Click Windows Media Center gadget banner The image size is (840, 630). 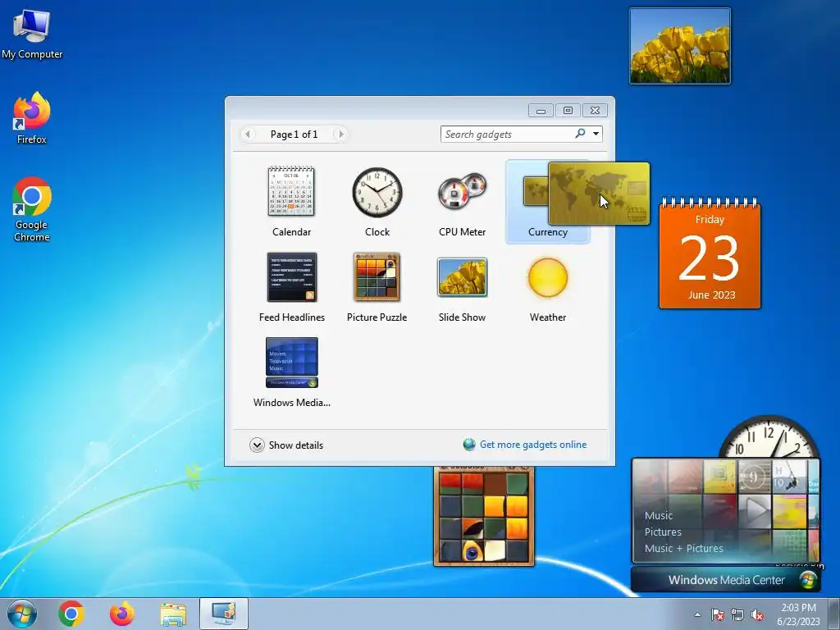pyautogui.click(x=726, y=580)
